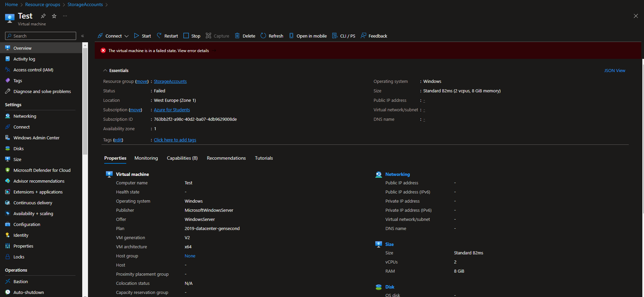Click the None host group link

pos(190,256)
